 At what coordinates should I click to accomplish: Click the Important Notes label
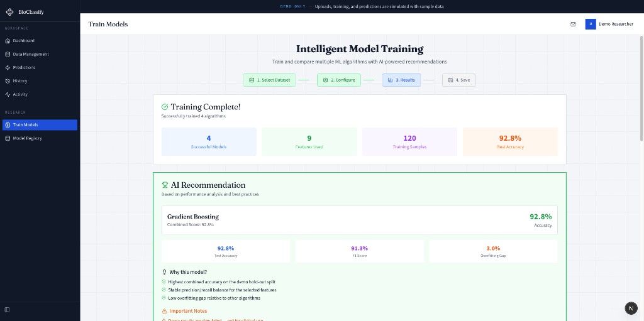point(188,311)
